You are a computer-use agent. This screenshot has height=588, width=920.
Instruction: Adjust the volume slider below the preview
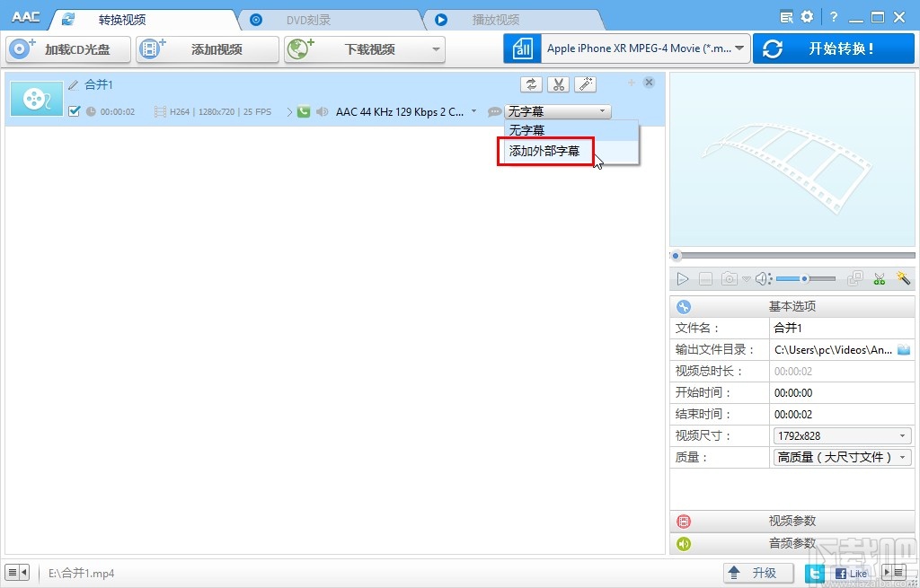804,278
